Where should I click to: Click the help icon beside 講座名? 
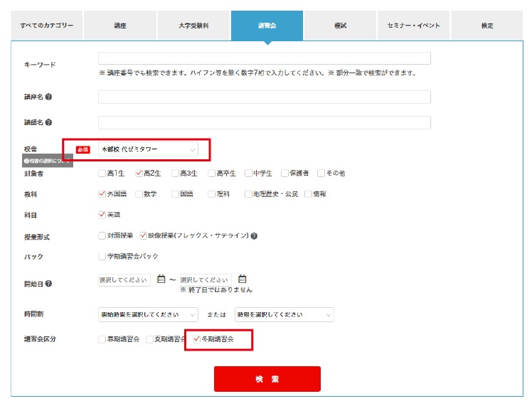tap(48, 97)
